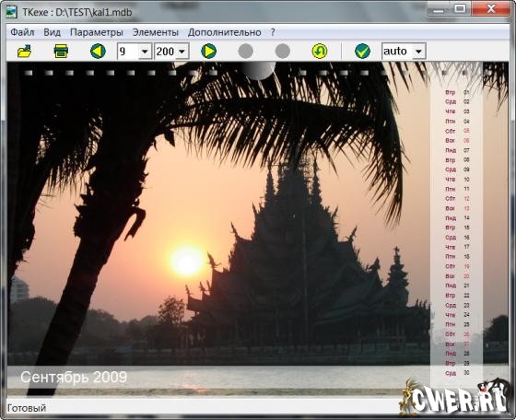The image size is (516, 420).
Task: Click day 05 Сбт in the date column
Action: [457, 131]
